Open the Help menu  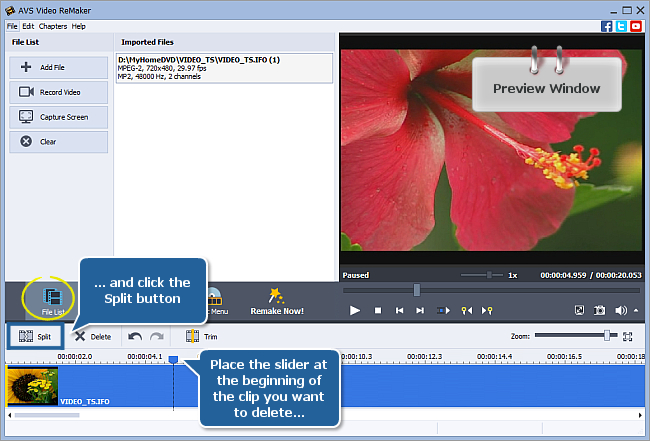[x=78, y=26]
